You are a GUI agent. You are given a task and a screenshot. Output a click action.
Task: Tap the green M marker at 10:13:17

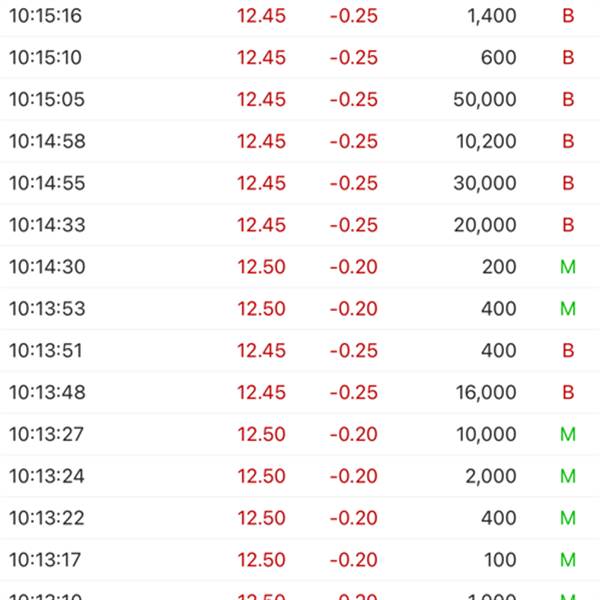568,560
